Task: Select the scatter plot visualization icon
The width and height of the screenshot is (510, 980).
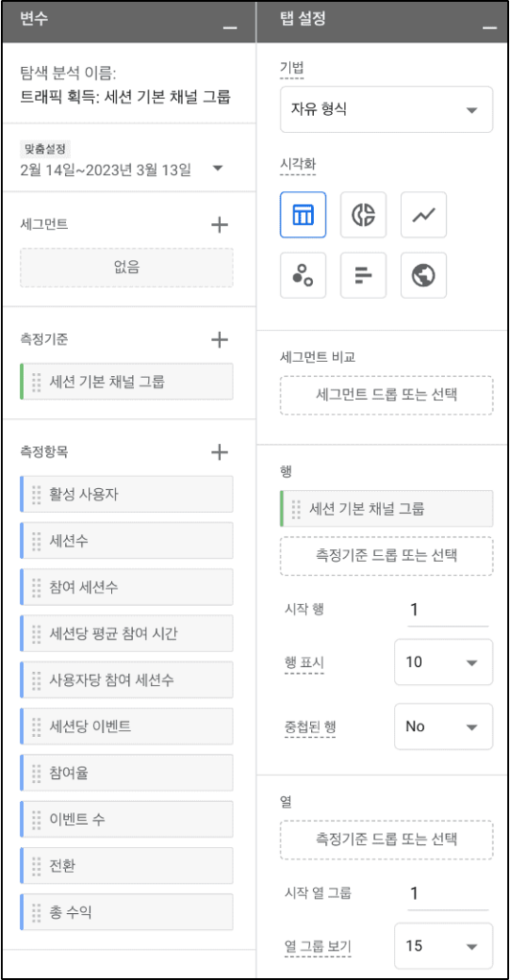Action: [303, 276]
